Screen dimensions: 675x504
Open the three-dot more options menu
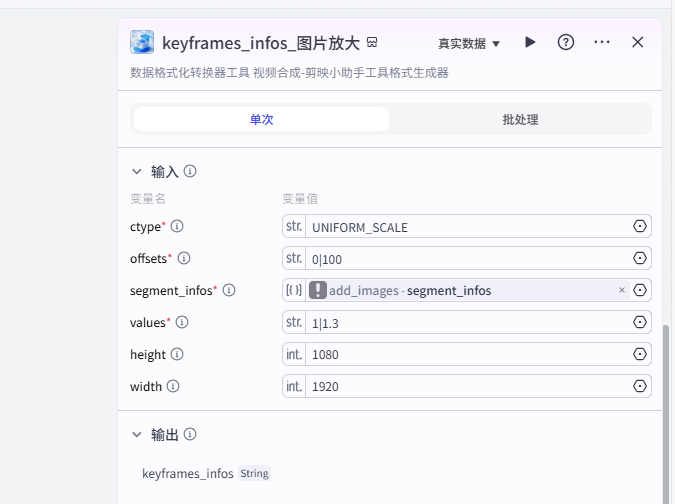pos(602,42)
